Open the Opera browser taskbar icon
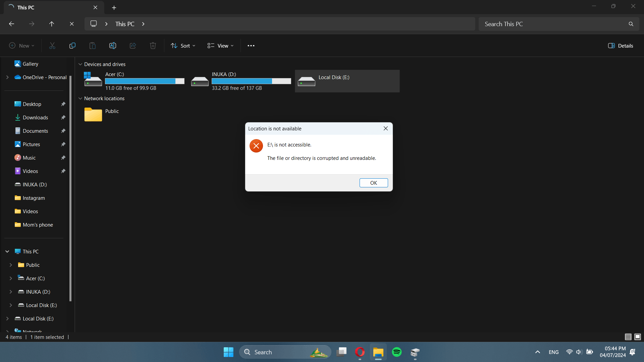 360,352
